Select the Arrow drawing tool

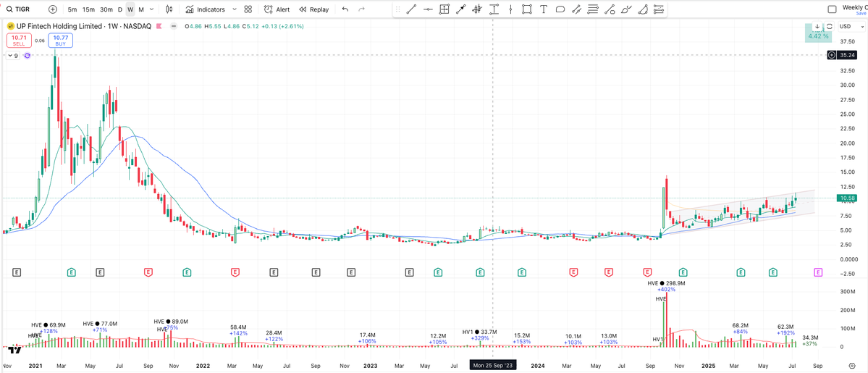click(460, 9)
